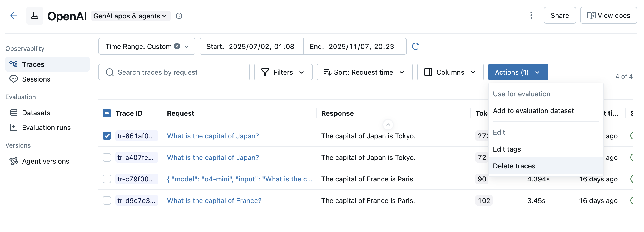Click the experiment flask icon beside OpenAI
This screenshot has width=644, height=232.
click(x=35, y=16)
